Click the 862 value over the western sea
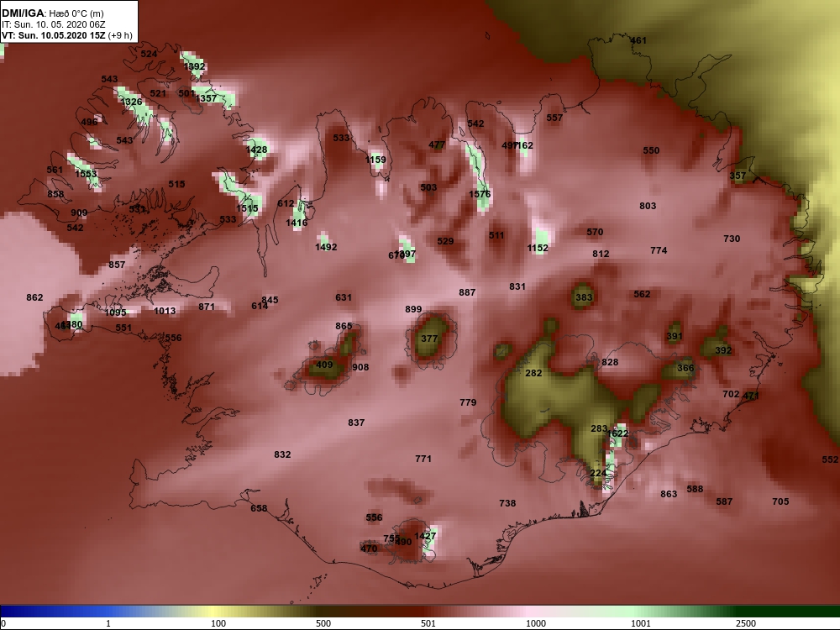The image size is (840, 630). pyautogui.click(x=34, y=297)
